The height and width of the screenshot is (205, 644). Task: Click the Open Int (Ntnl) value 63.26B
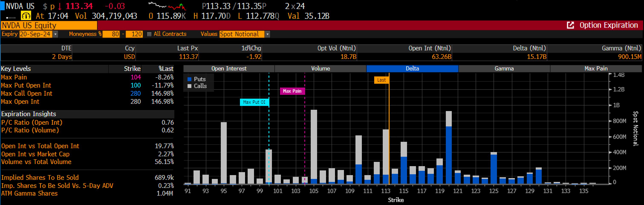pos(442,57)
